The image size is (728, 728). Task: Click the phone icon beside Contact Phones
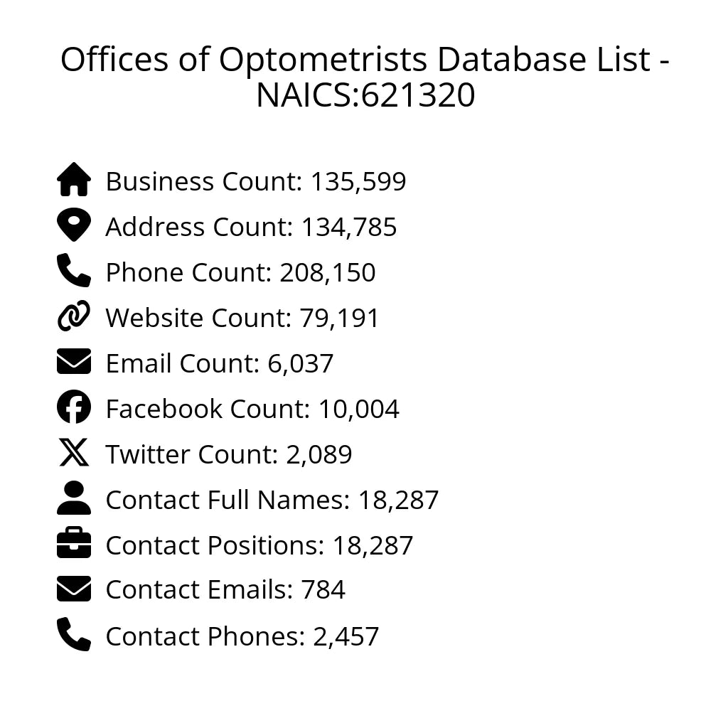[x=74, y=635]
